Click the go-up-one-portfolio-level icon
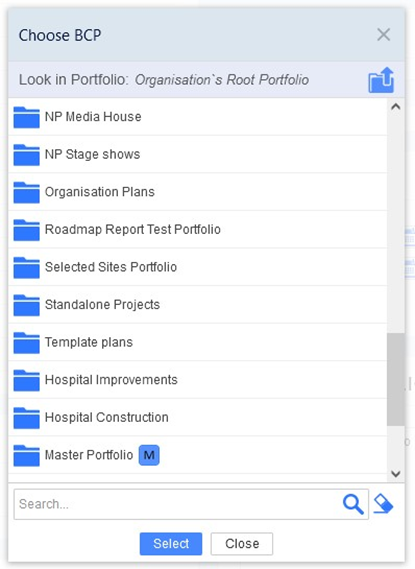 pos(381,80)
